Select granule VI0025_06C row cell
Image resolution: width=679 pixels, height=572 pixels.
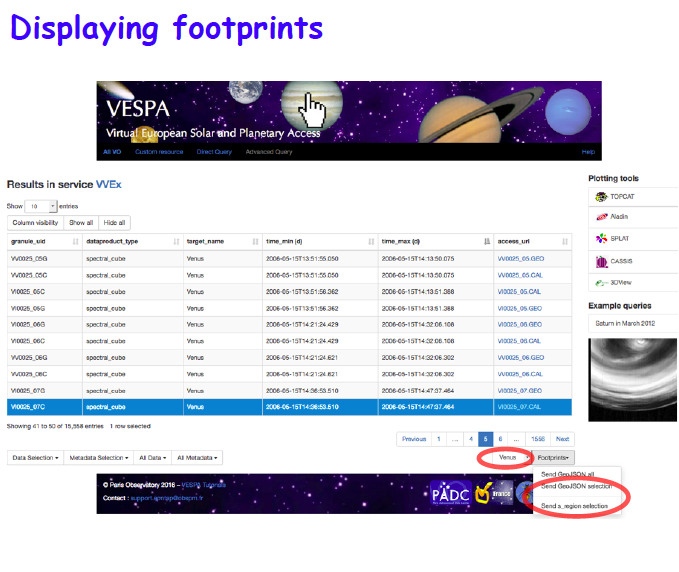(x=45, y=341)
